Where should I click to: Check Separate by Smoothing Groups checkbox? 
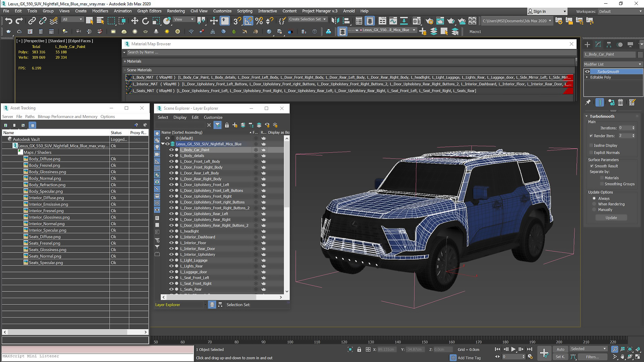602,184
